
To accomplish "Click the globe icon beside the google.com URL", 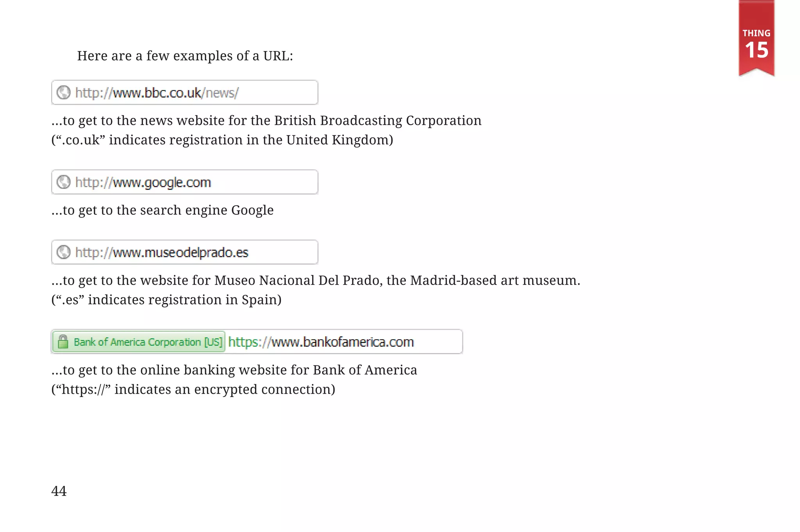I will [x=63, y=182].
